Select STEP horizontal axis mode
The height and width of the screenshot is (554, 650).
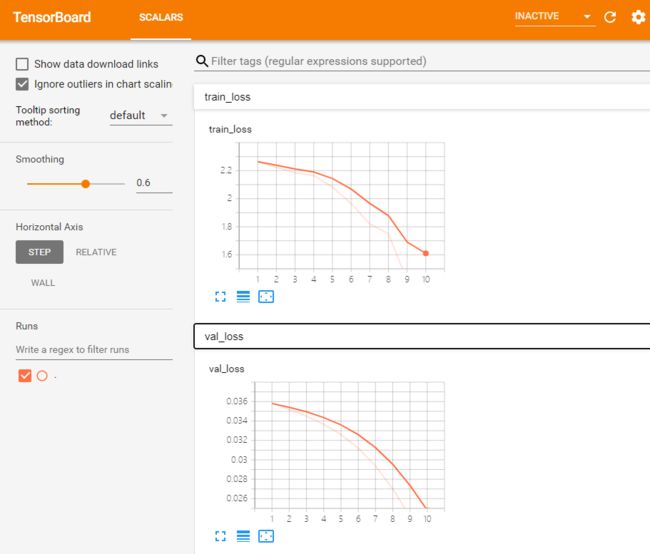pyautogui.click(x=39, y=252)
